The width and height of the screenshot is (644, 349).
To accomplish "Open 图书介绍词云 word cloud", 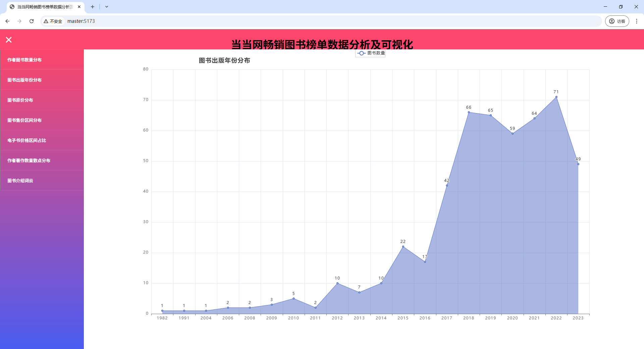I will (x=42, y=181).
